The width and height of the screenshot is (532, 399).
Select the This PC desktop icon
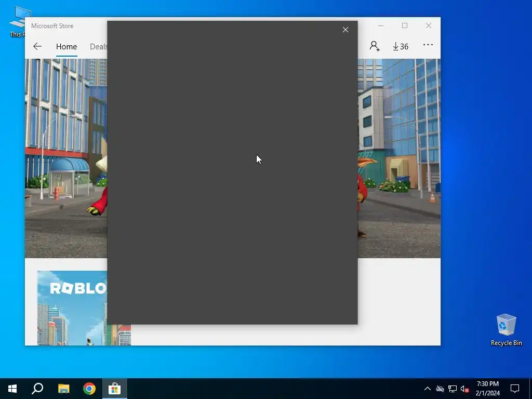(17, 21)
